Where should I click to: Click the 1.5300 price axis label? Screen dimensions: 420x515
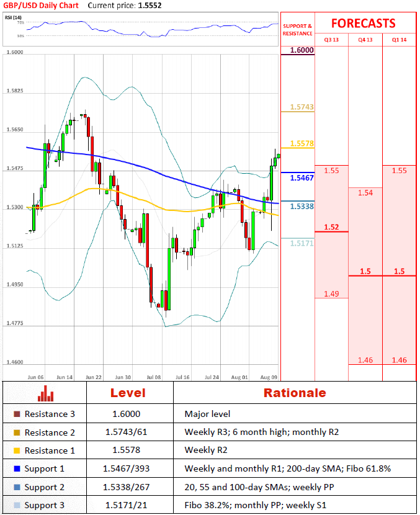(x=15, y=207)
